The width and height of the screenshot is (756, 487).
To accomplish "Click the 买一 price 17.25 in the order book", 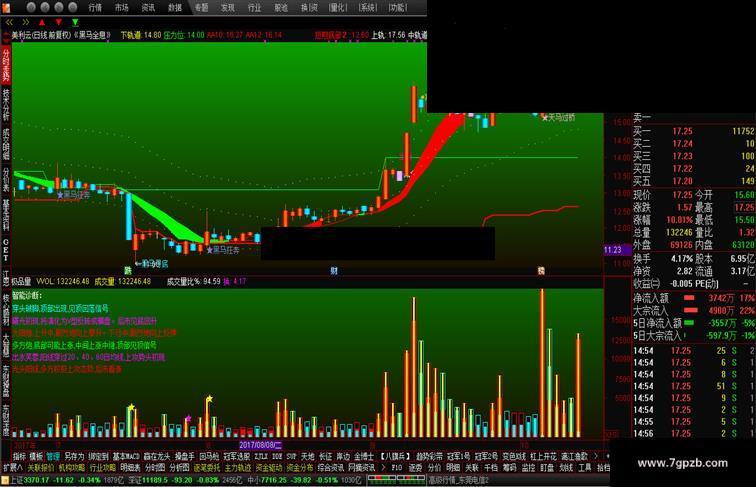I will pyautogui.click(x=682, y=131).
